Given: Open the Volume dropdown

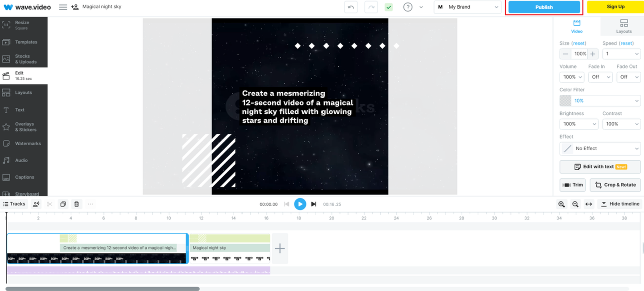Looking at the screenshot, I should coord(572,77).
